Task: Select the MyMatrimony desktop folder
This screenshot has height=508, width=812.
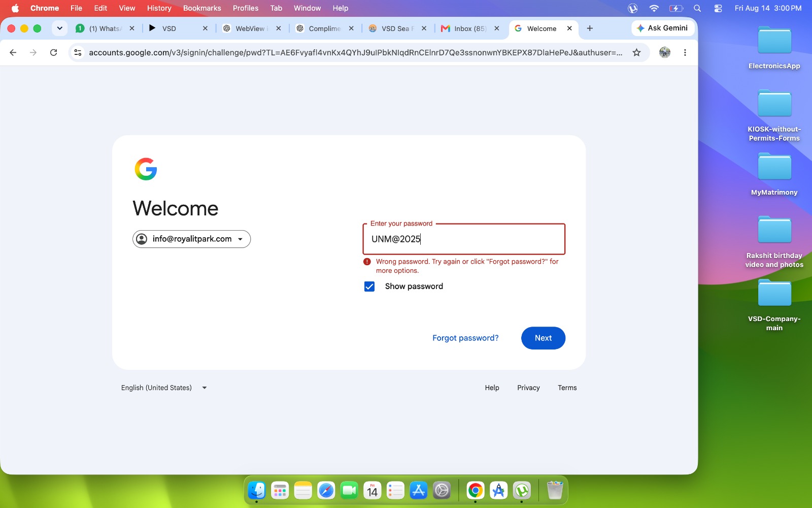Action: point(774,174)
